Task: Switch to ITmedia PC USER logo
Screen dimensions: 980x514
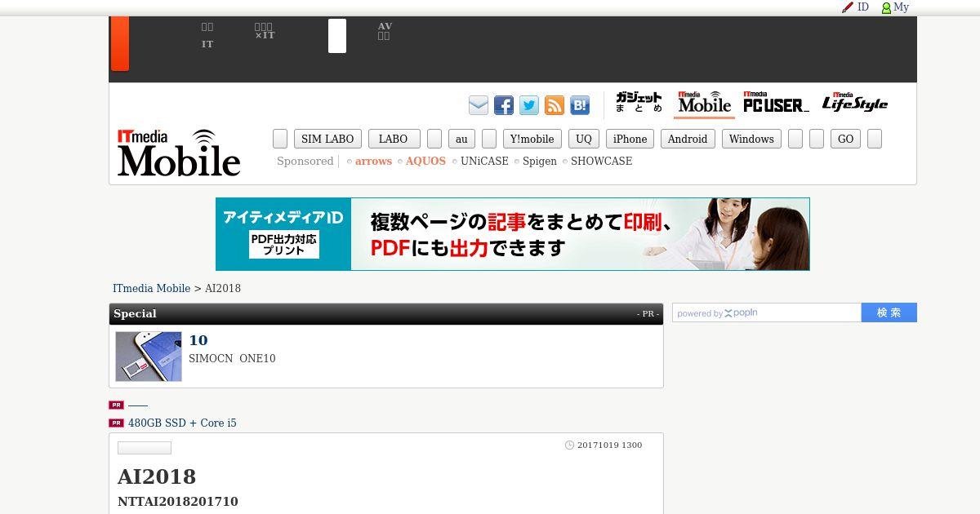Action: click(x=776, y=103)
